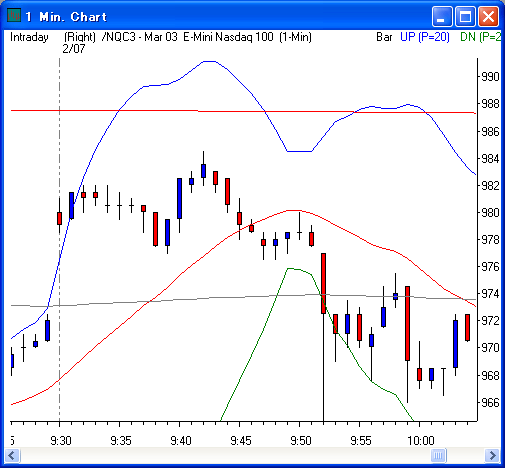Click the /NQC3 E-Mini Nasdaq 100 symbol title
505x468 pixels.
[207, 37]
